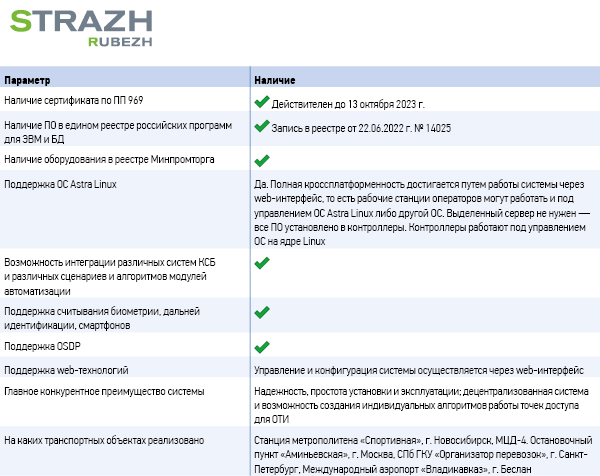
Task: Click checkmark beside 'Запись в реестре' text
Action: (262, 127)
